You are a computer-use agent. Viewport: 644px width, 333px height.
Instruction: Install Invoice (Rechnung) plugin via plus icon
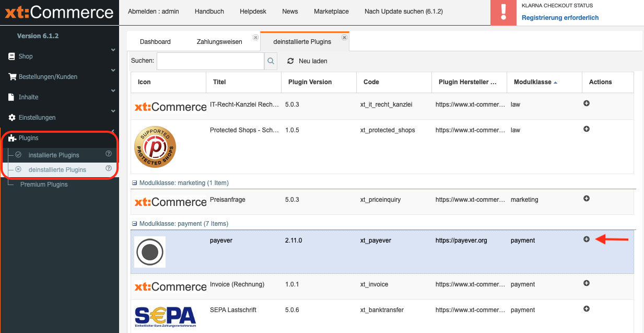[x=587, y=283]
